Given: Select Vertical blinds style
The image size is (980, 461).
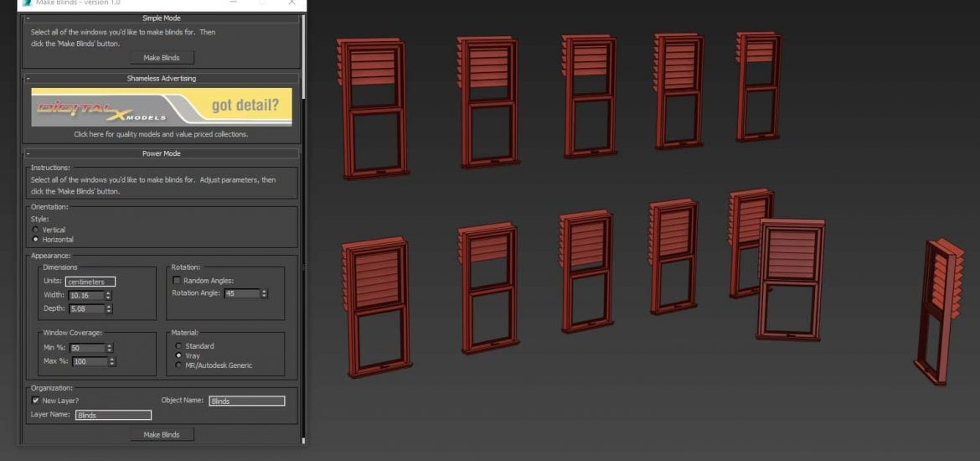Looking at the screenshot, I should 35,230.
